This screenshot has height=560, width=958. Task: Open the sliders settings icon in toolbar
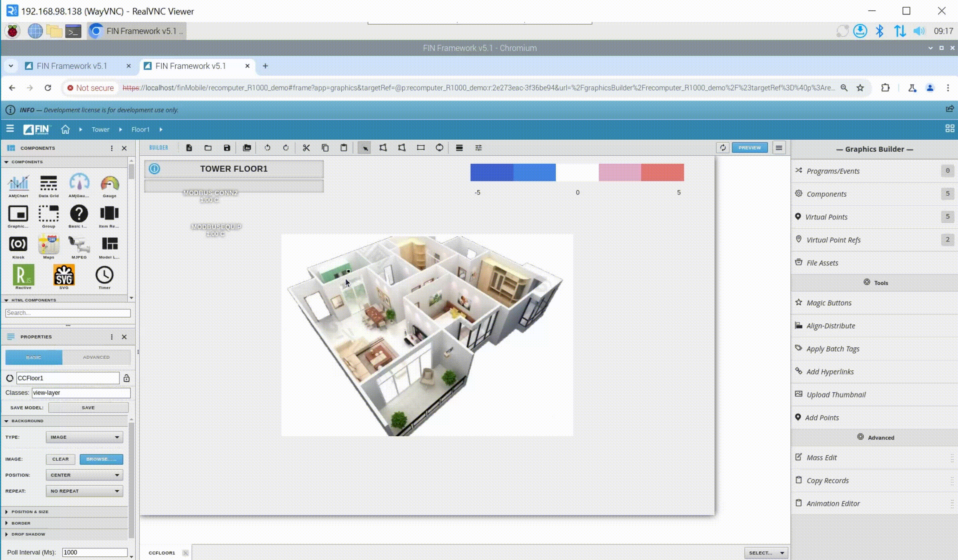(479, 148)
